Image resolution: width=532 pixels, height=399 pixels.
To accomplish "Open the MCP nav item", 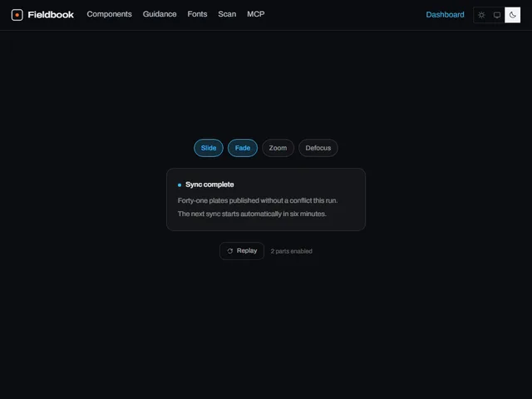I will point(256,14).
